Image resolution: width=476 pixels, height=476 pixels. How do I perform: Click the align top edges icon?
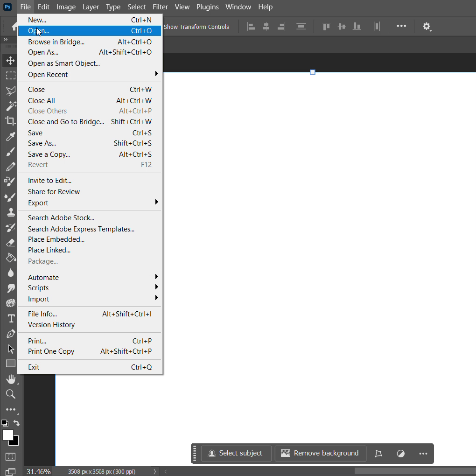pyautogui.click(x=326, y=27)
